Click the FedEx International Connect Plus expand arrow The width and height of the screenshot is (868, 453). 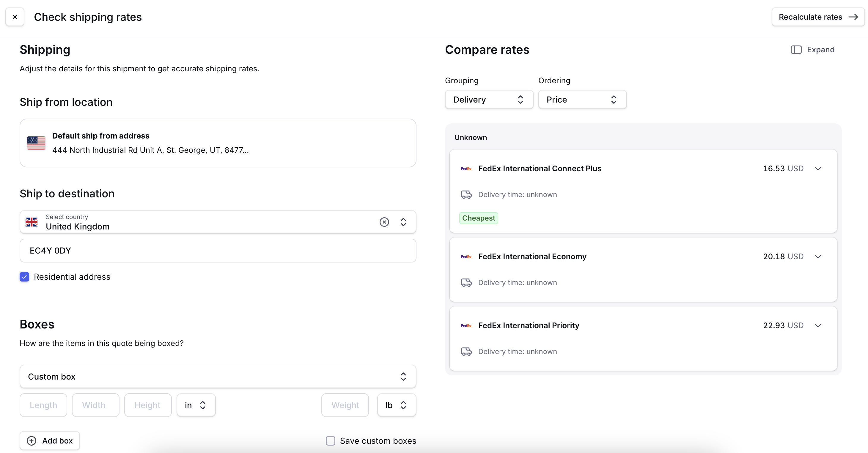click(819, 168)
